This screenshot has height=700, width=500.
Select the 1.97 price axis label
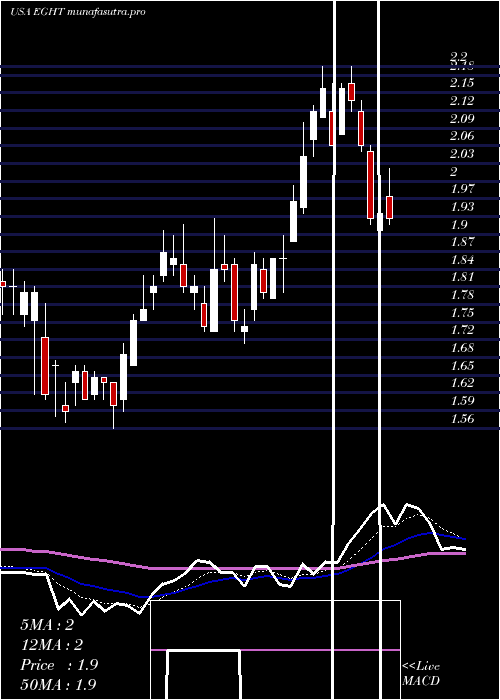[x=462, y=189]
